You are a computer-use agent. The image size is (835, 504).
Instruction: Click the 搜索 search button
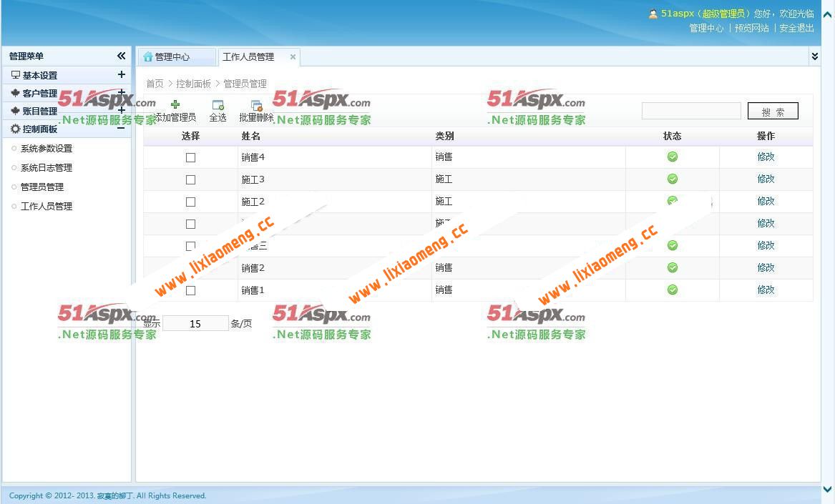click(x=773, y=112)
